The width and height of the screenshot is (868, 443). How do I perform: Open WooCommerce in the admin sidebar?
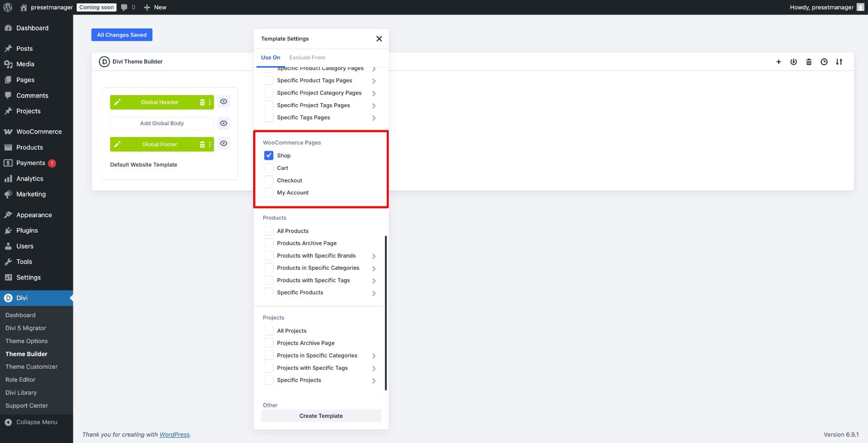pos(39,132)
